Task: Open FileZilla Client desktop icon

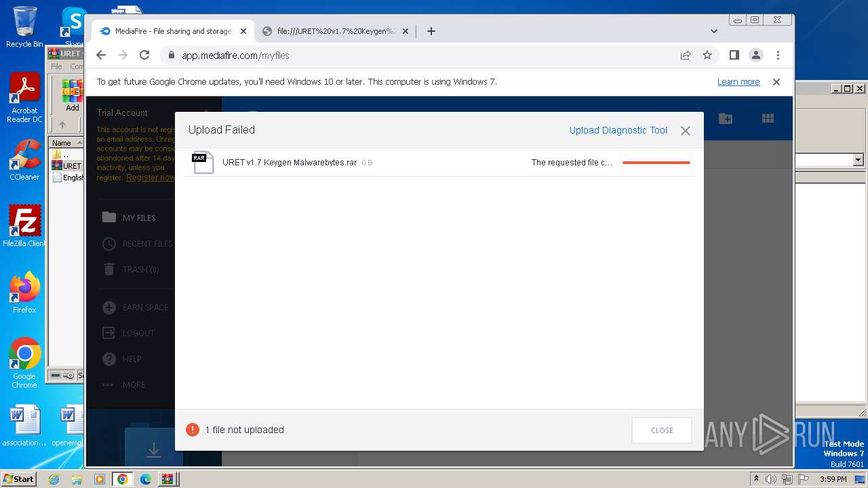Action: [x=24, y=226]
